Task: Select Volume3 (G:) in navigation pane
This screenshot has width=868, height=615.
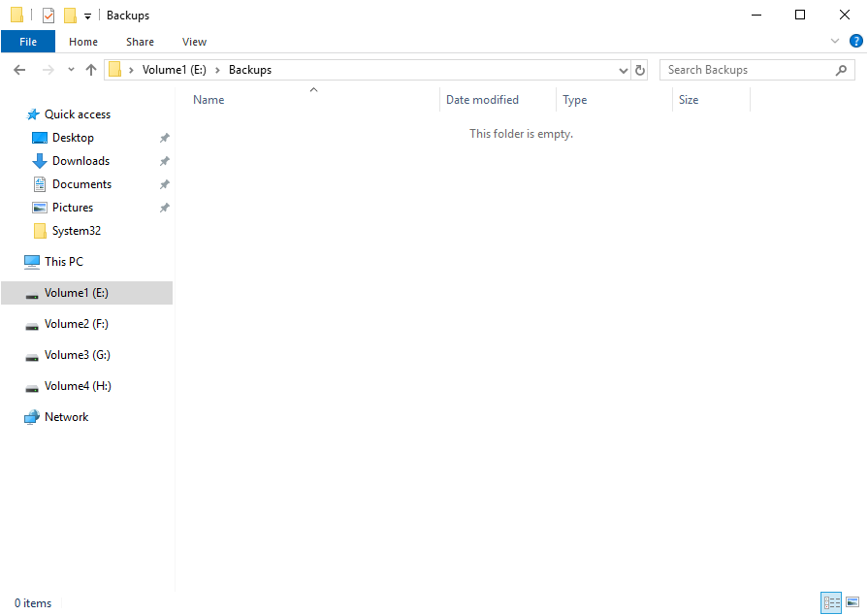Action: (x=77, y=355)
